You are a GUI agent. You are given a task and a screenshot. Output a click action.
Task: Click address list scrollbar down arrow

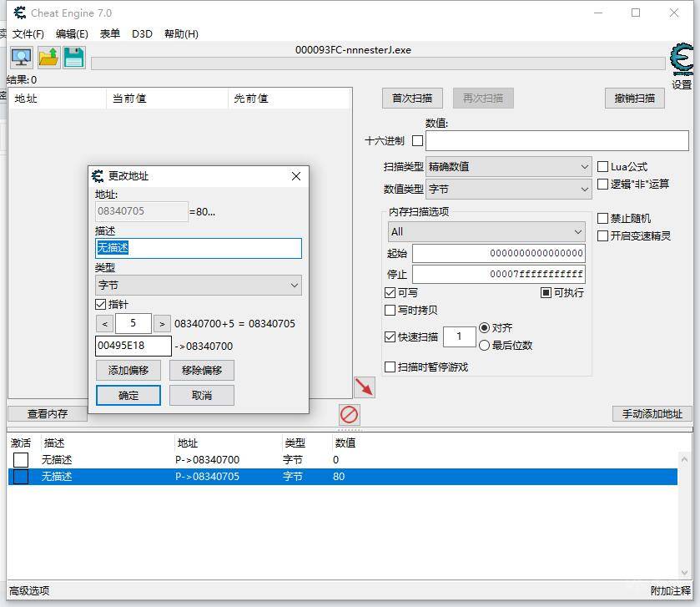click(684, 573)
